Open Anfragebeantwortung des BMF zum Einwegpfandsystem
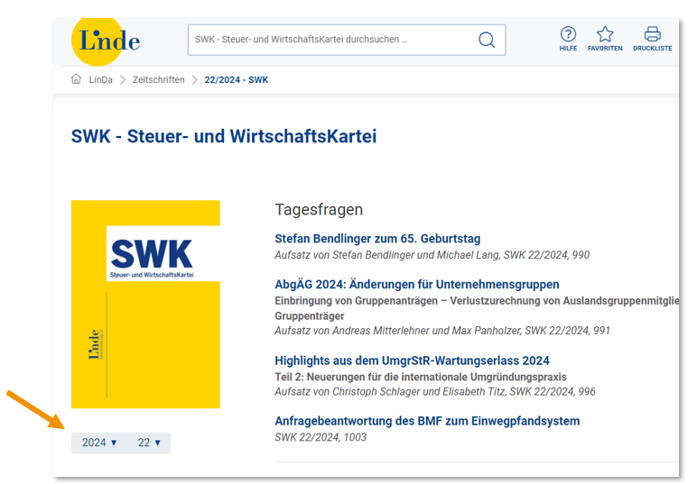Screen dimensions: 688x484 click(x=427, y=421)
